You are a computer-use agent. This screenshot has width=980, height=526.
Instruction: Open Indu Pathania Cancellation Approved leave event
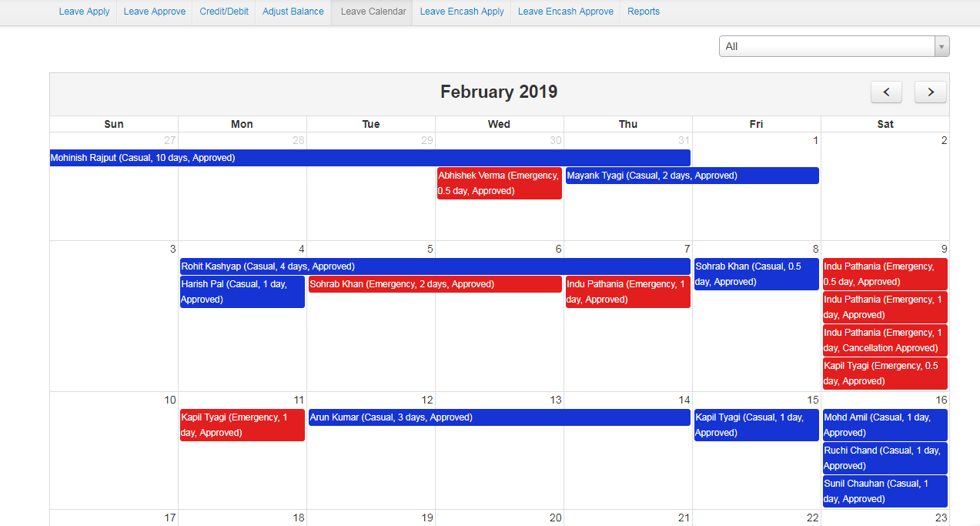tap(885, 340)
